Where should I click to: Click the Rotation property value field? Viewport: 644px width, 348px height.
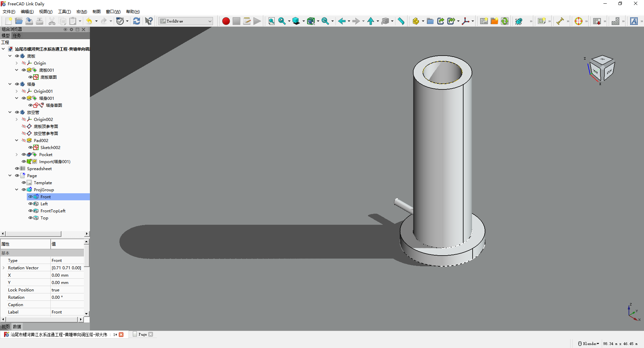(67, 297)
